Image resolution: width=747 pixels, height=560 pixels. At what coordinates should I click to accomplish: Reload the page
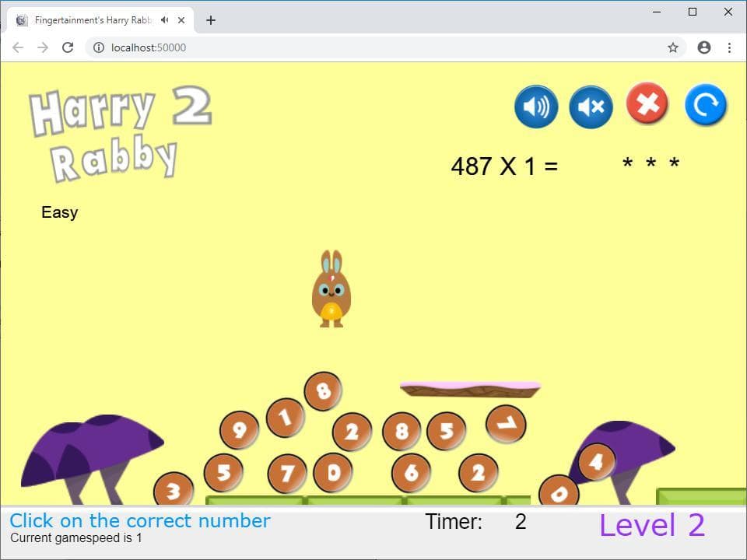click(68, 47)
